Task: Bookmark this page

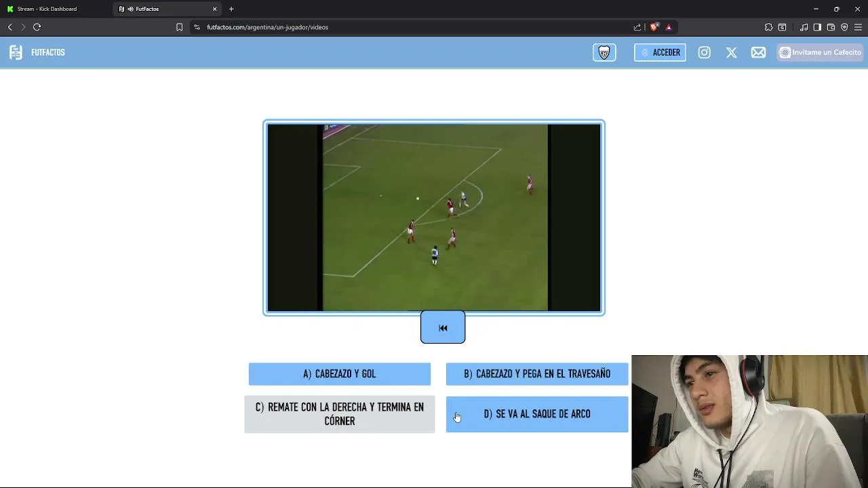Action: (x=179, y=27)
